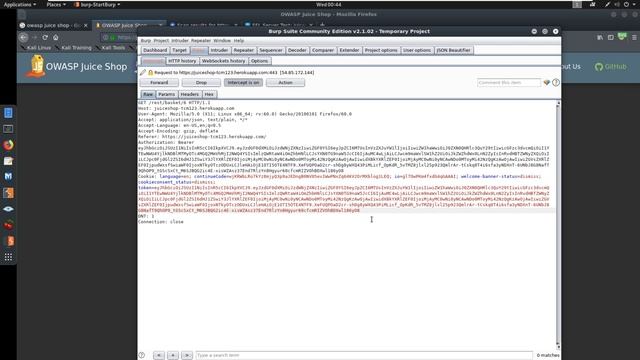Open the Window menu

point(222,41)
